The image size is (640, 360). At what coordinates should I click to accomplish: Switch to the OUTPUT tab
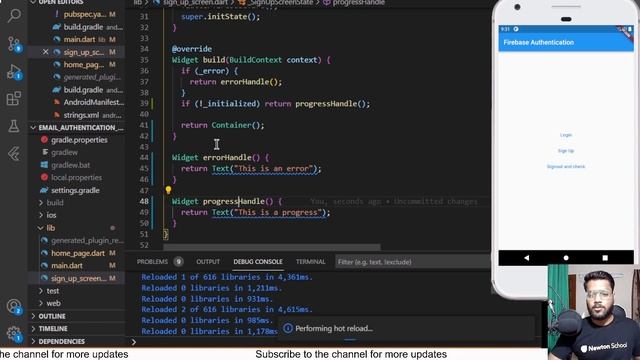point(208,262)
